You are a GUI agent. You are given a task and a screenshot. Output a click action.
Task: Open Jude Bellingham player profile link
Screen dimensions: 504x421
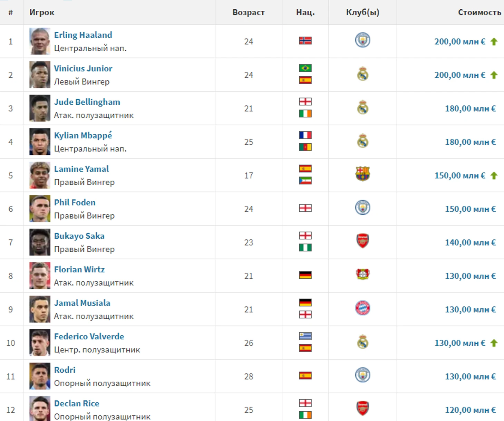(x=87, y=102)
